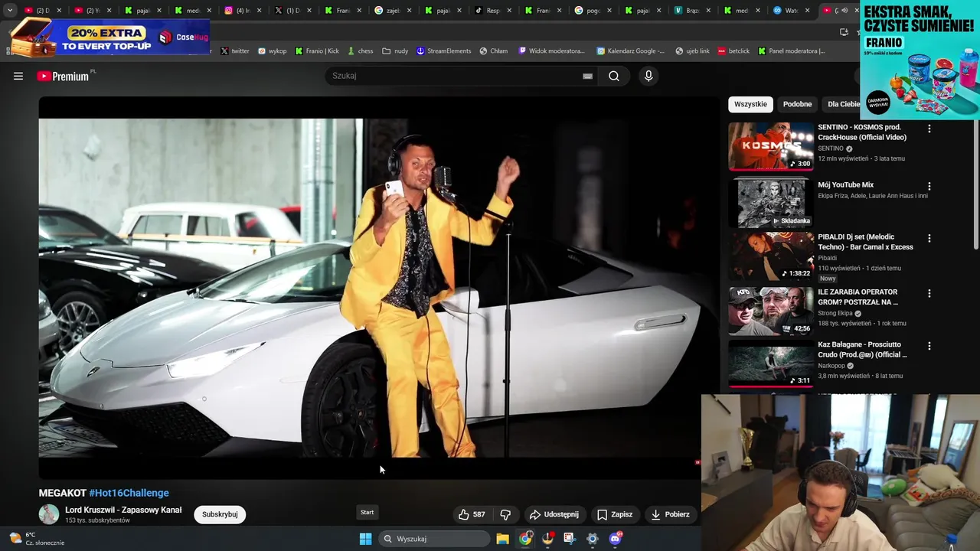980x551 pixels.
Task: Open the wykop bookmark
Action: pos(272,51)
